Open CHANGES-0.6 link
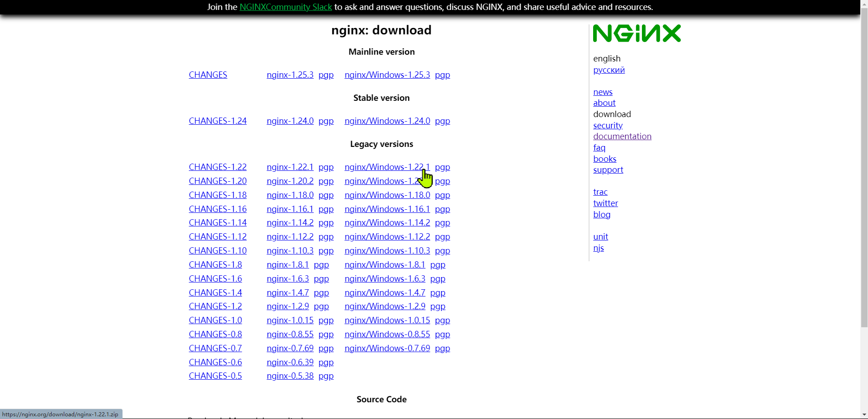868x419 pixels. [216, 363]
